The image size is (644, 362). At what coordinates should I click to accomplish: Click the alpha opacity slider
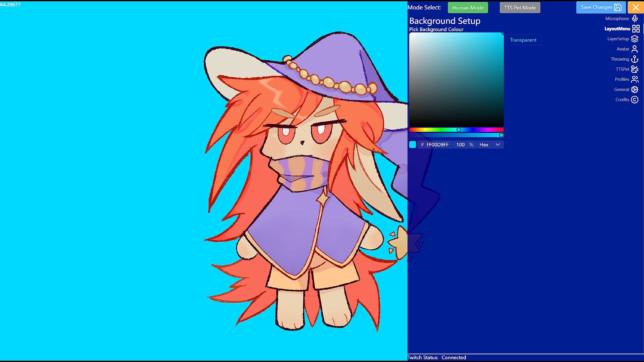coord(456,135)
